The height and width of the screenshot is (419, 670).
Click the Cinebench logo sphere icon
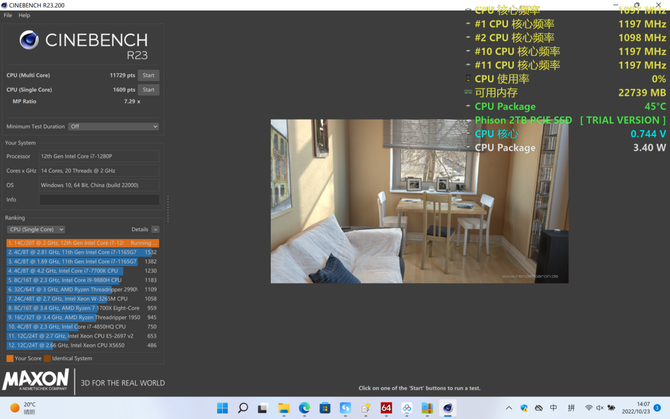(29, 40)
